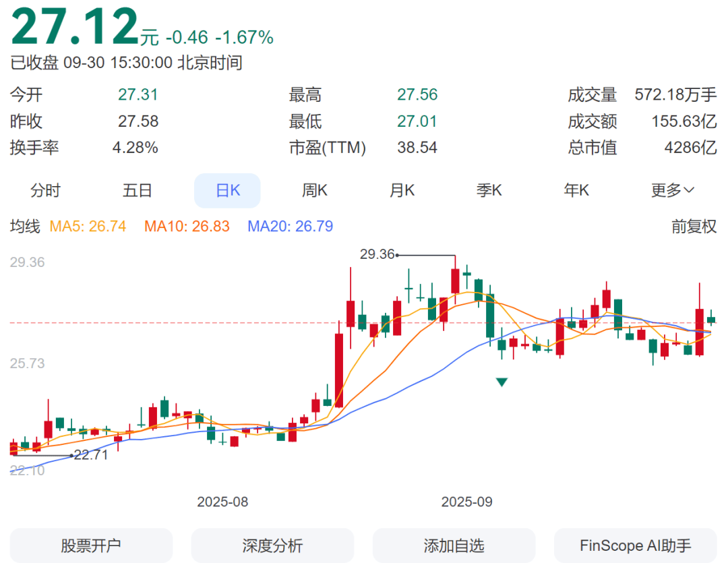Expand the 更多 more options dropdown
This screenshot has height=563, width=728.
(x=671, y=191)
